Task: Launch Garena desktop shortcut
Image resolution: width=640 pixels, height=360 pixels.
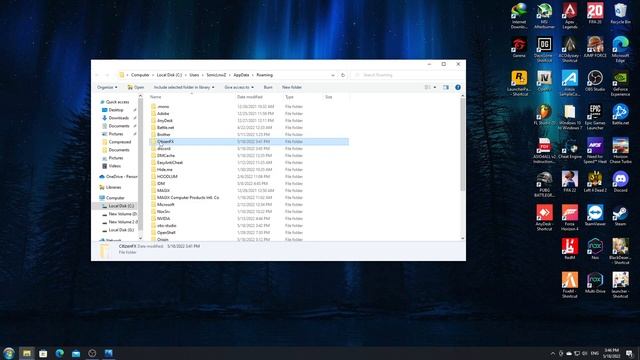Action: [519, 47]
